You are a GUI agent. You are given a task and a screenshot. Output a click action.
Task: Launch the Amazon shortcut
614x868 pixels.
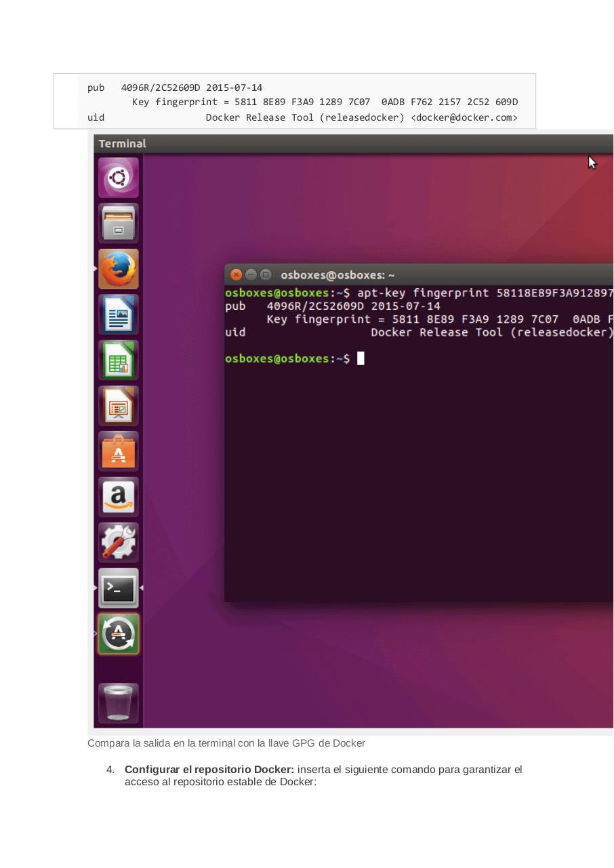118,496
